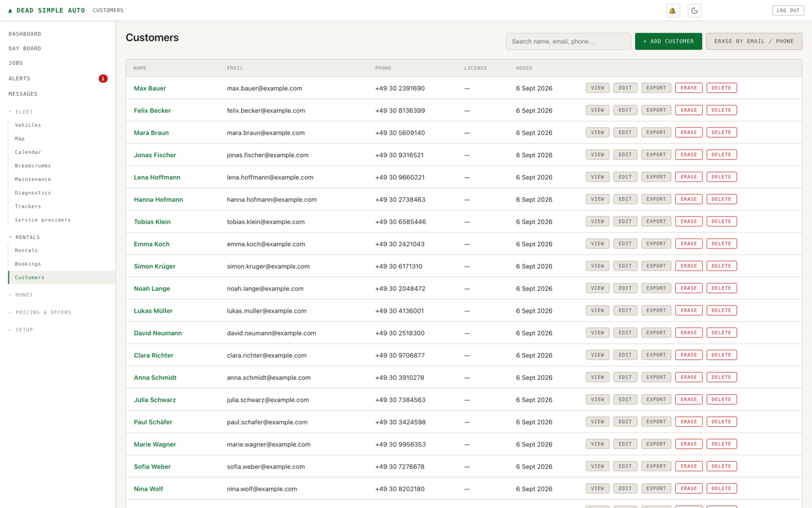Edit David Neumann's record
Screen dimensions: 812x508
click(625, 333)
